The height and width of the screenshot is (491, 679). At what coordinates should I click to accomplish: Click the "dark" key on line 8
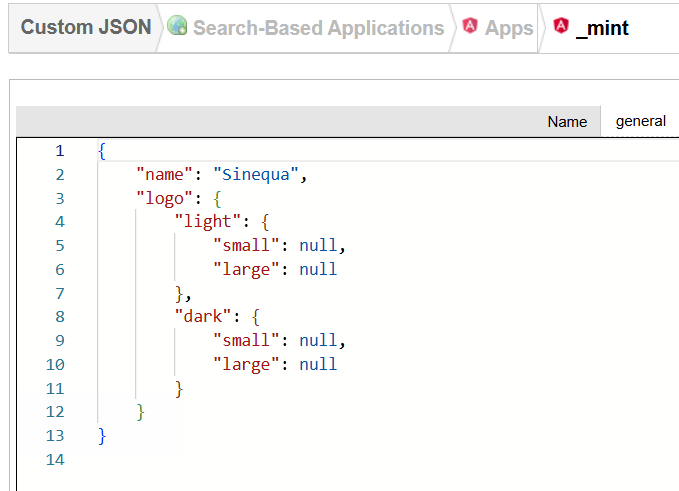click(x=203, y=317)
